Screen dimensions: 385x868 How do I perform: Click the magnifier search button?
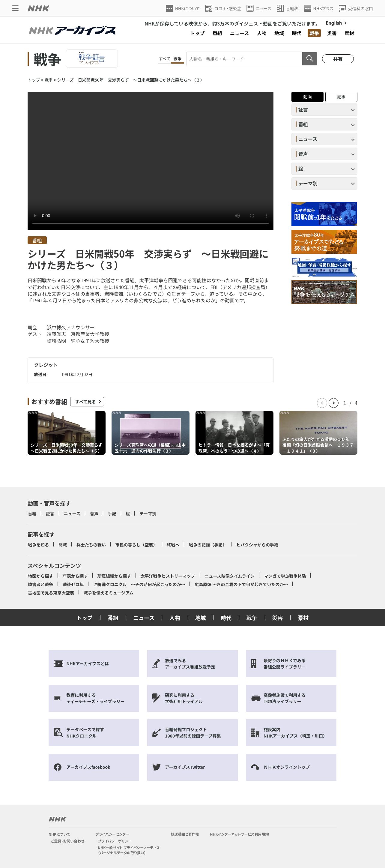pyautogui.click(x=309, y=58)
